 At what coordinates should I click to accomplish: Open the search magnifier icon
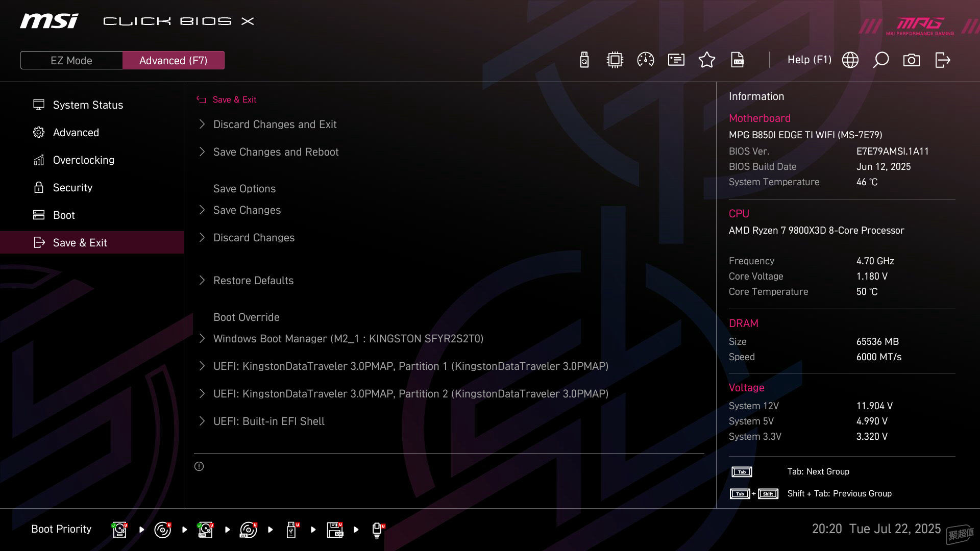click(881, 60)
